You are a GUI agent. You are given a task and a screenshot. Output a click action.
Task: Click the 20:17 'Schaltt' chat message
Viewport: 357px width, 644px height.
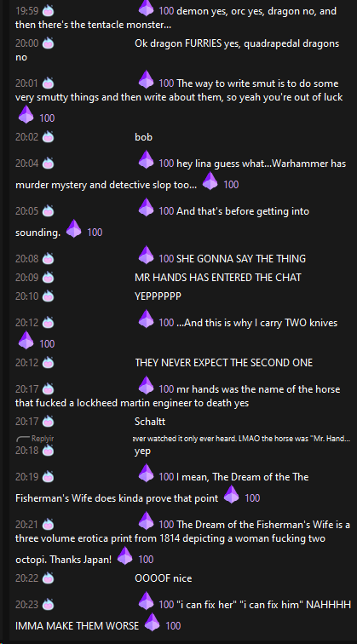150,422
